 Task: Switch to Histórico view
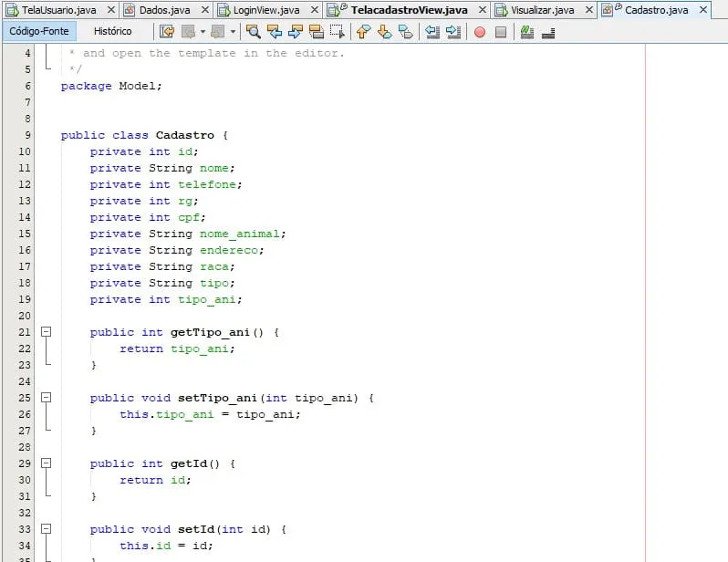pos(113,31)
